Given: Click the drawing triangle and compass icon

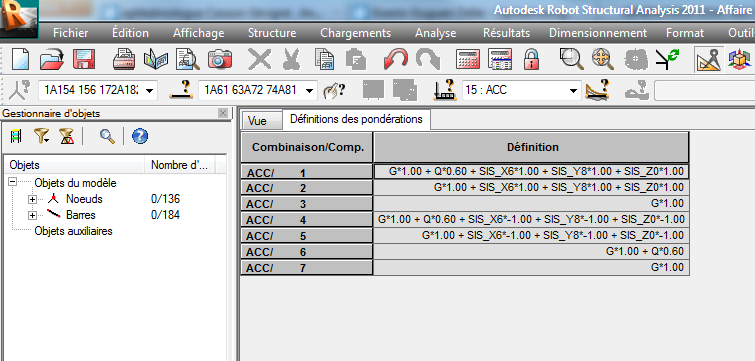Looking at the screenshot, I should coord(709,60).
